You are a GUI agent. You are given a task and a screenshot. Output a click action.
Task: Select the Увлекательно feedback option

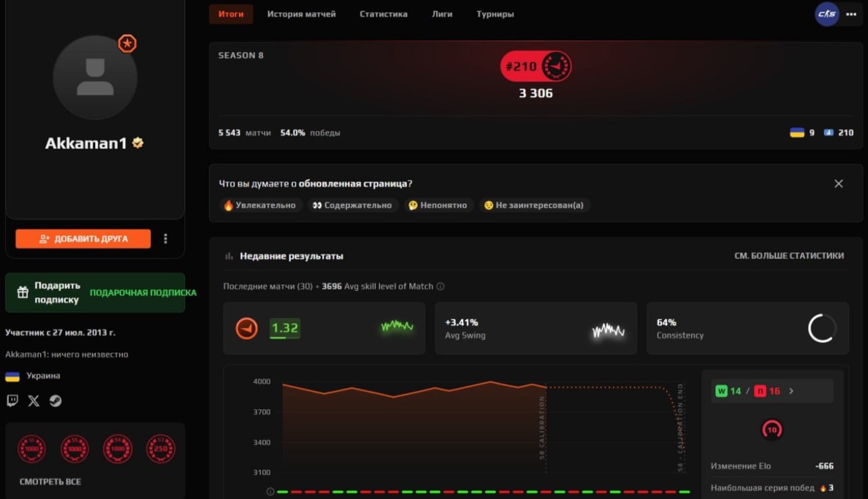pos(260,205)
